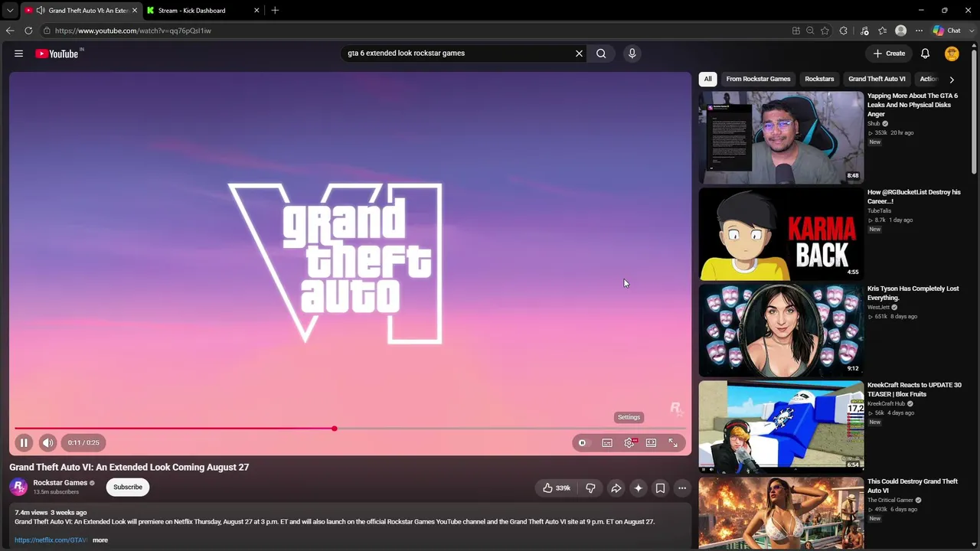
Task: Open the zoom magnifier in the address bar
Action: tap(810, 31)
